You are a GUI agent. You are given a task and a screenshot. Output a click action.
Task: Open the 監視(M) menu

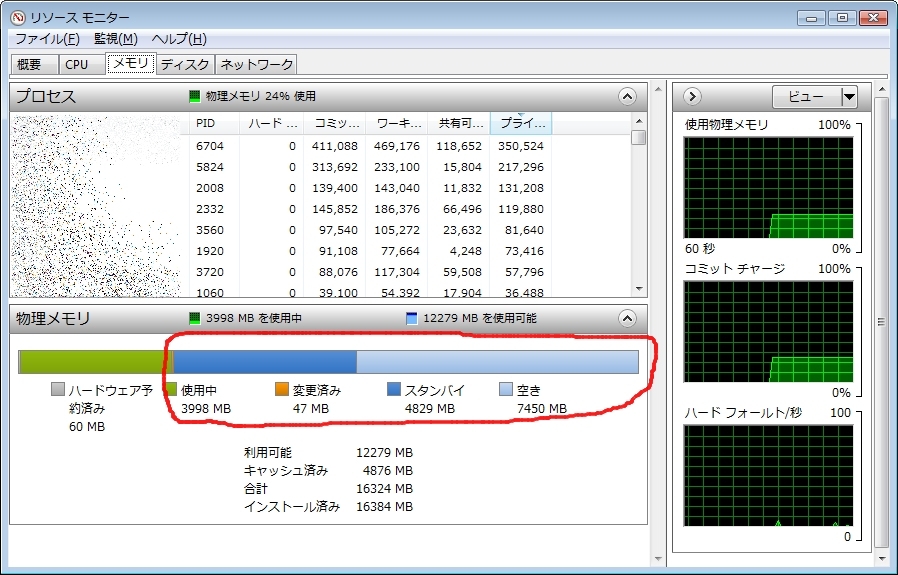(x=116, y=39)
